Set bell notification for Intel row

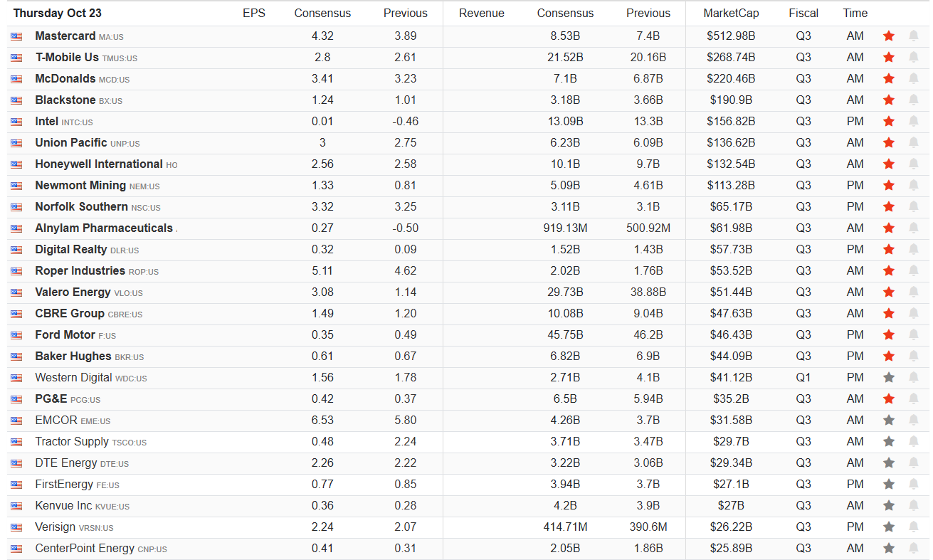913,121
